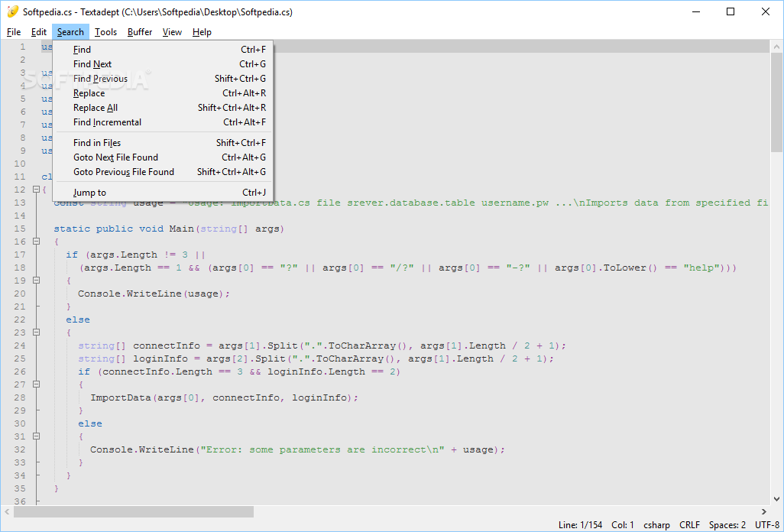This screenshot has width=784, height=532.
Task: Click the "help" string on line 18
Action: click(x=702, y=268)
